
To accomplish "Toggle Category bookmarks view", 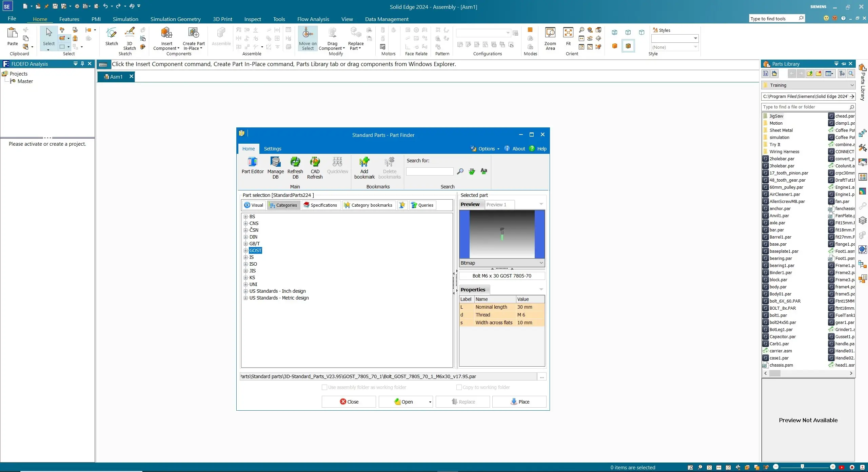I will (369, 205).
